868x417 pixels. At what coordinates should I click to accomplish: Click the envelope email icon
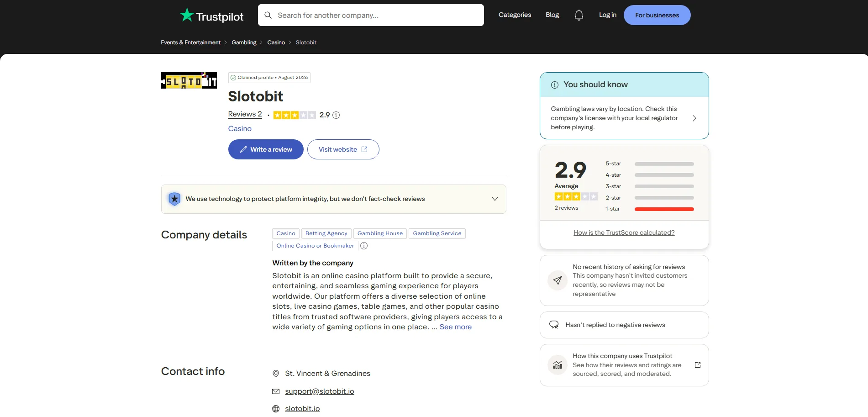[x=276, y=391]
